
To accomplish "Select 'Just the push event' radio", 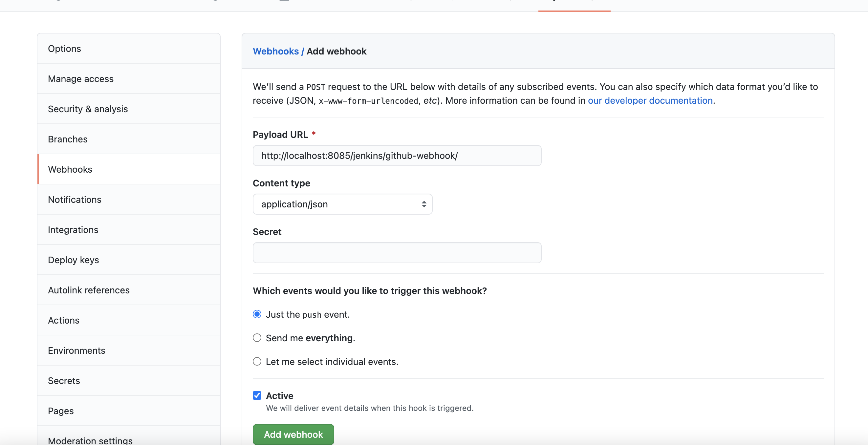I will (257, 314).
